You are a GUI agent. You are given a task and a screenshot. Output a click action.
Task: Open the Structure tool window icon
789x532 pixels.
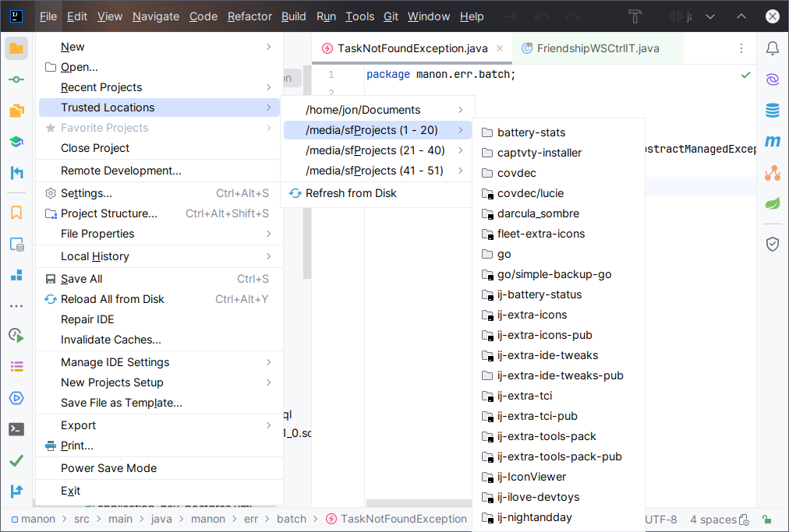tap(16, 275)
